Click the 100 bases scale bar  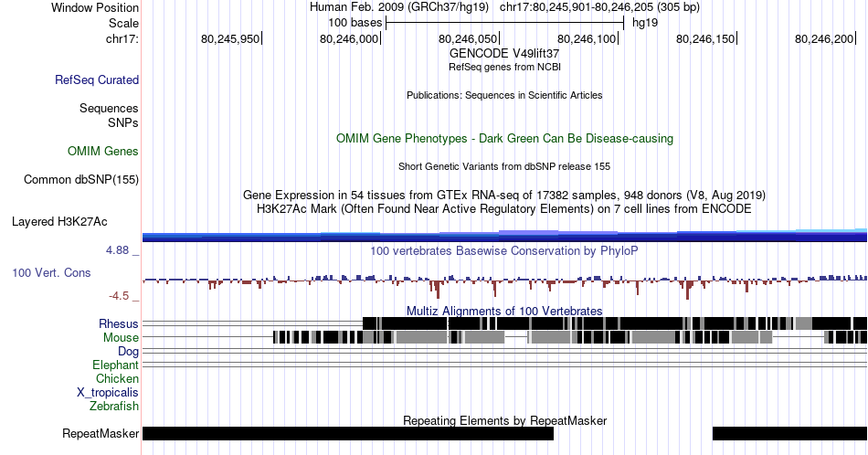point(505,23)
